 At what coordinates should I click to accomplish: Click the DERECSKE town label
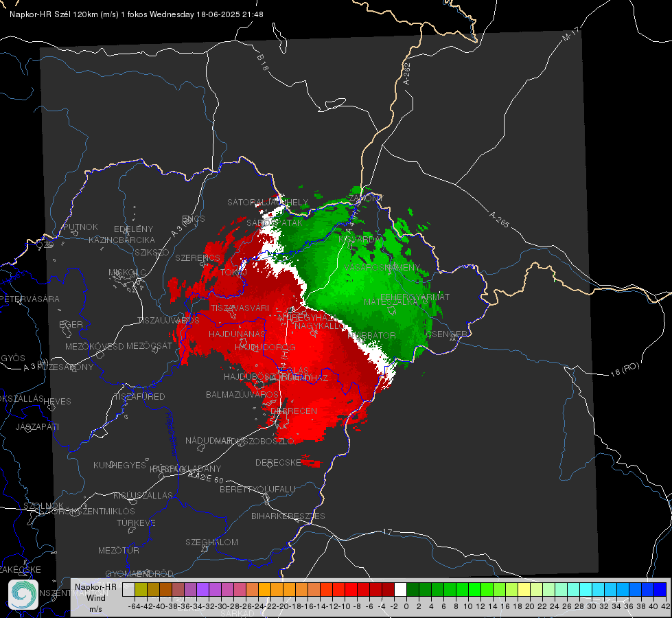tap(278, 462)
